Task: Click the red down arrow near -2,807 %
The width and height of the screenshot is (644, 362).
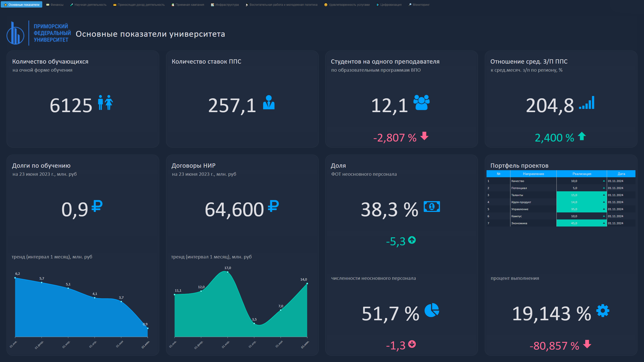Action: (424, 136)
